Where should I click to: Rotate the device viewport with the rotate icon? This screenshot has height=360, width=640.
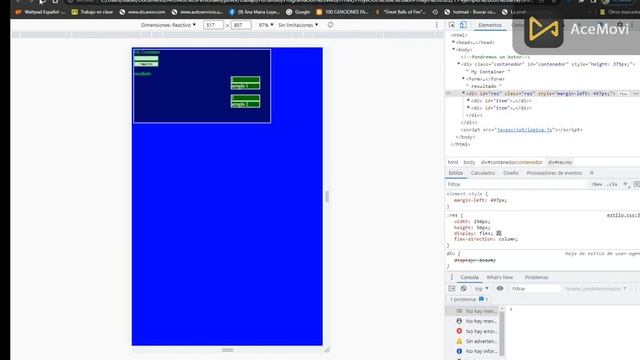pyautogui.click(x=330, y=25)
